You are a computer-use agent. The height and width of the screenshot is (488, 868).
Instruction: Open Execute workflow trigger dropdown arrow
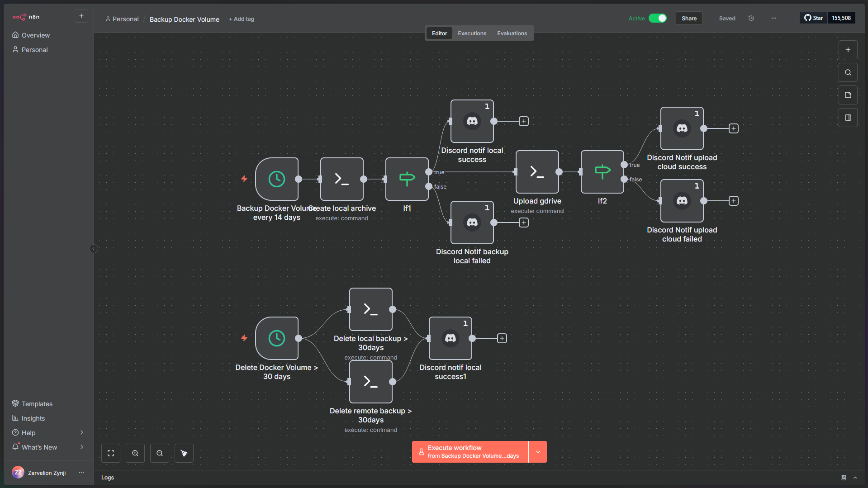pyautogui.click(x=538, y=452)
